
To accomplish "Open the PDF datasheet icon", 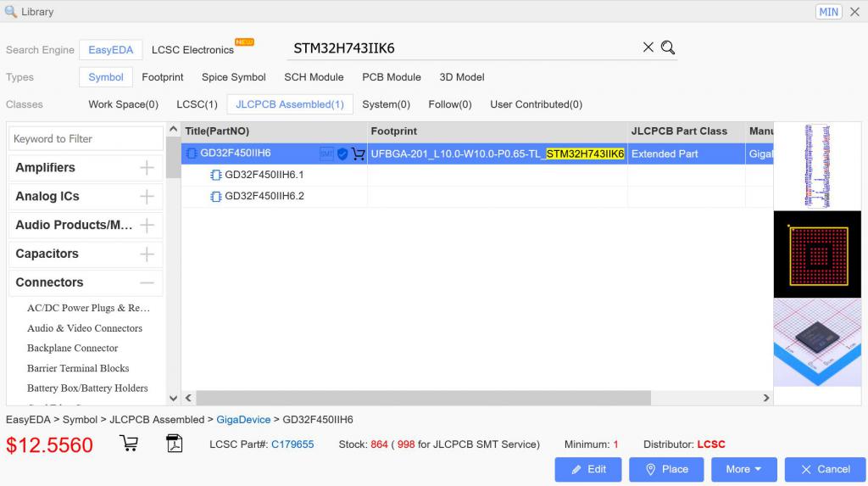I will 175,444.
